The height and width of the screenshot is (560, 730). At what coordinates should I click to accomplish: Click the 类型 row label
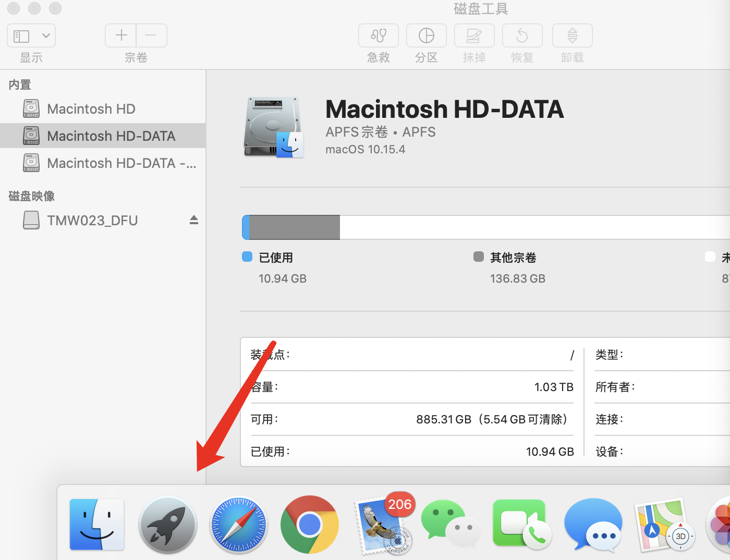click(609, 355)
